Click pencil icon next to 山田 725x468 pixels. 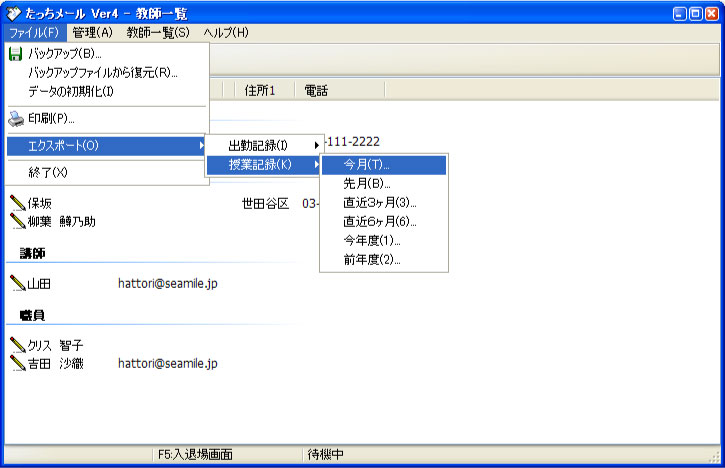18,283
